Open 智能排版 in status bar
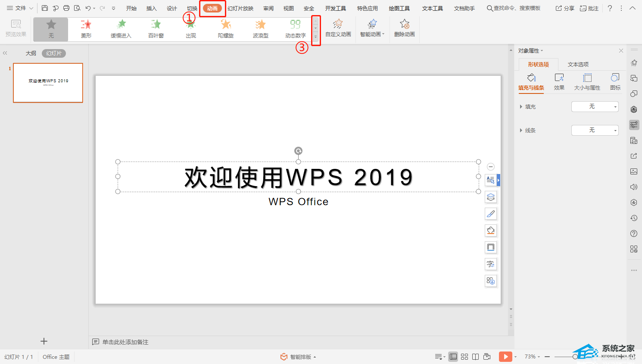Screen dimensions: 642x364 pos(298,357)
